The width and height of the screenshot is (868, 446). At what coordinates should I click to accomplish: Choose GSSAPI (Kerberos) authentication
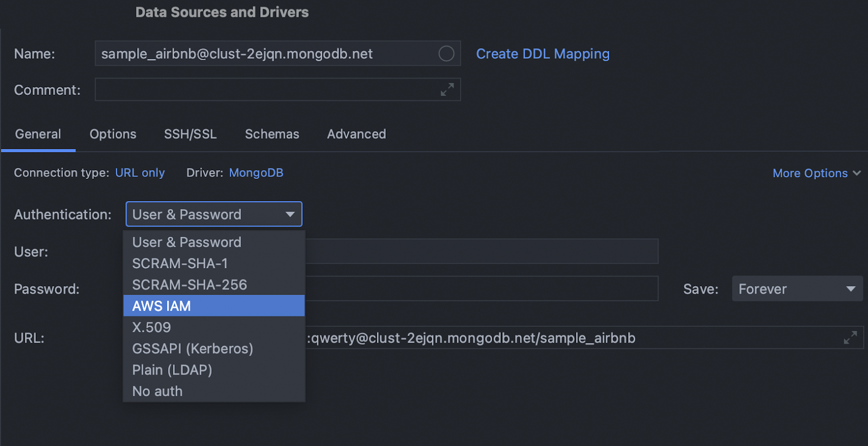[193, 348]
